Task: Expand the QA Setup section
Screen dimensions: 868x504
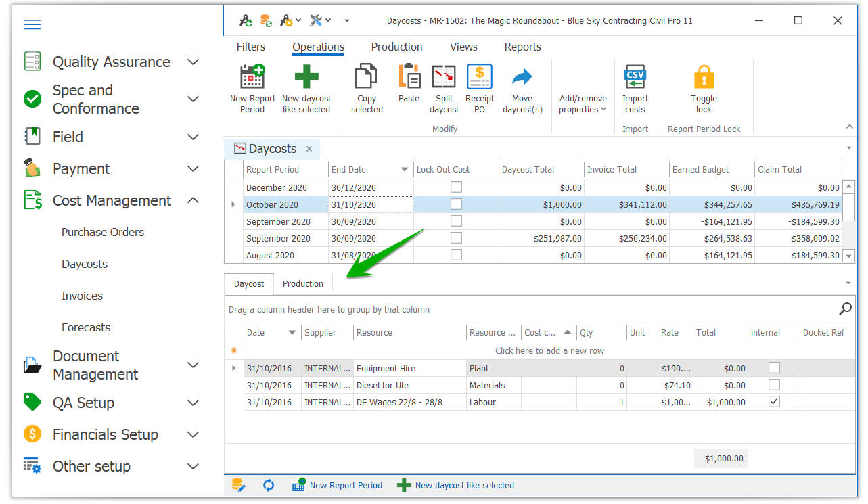Action: pyautogui.click(x=193, y=403)
